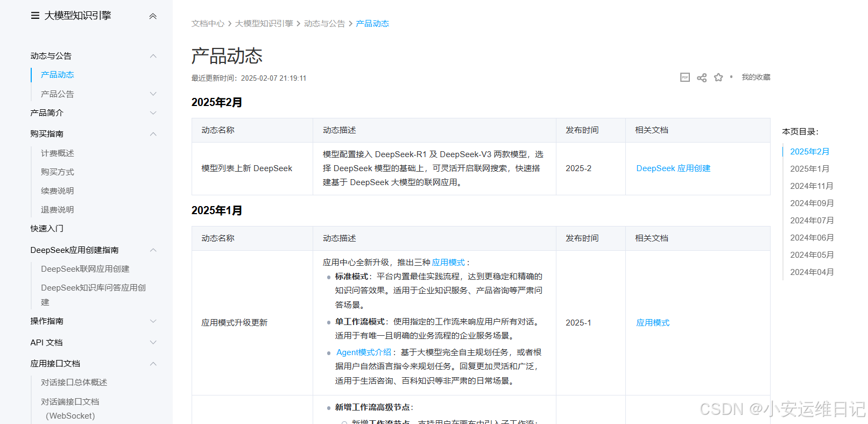This screenshot has height=424, width=868.
Task: Open 应用模式 link in 相关文档 column
Action: point(653,323)
